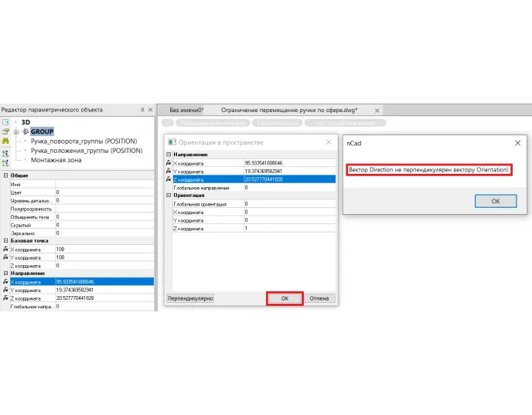Select Ручка_поворота_группы (POSITION) in the tree
Viewport: 532px width, 415px height.
pos(84,141)
